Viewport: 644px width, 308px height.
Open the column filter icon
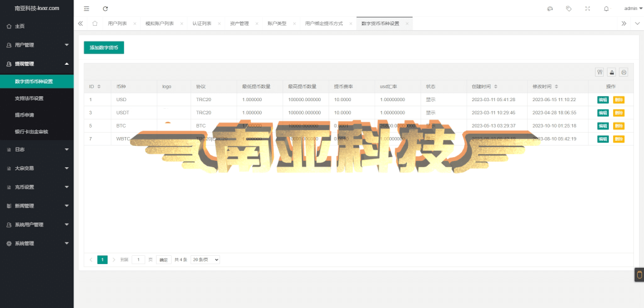(599, 72)
